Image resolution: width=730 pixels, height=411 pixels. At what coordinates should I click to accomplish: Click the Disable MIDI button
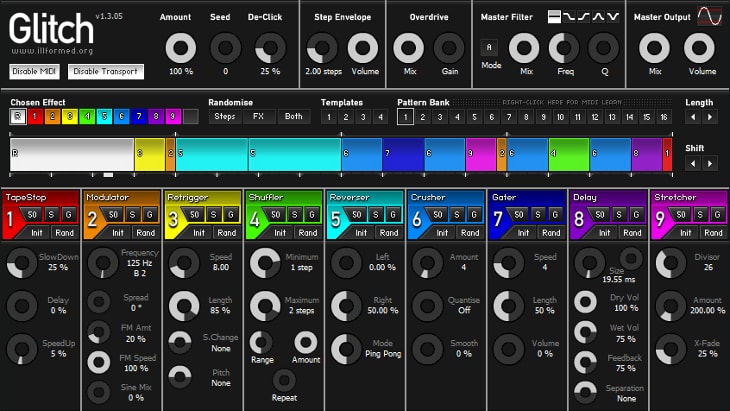click(34, 72)
